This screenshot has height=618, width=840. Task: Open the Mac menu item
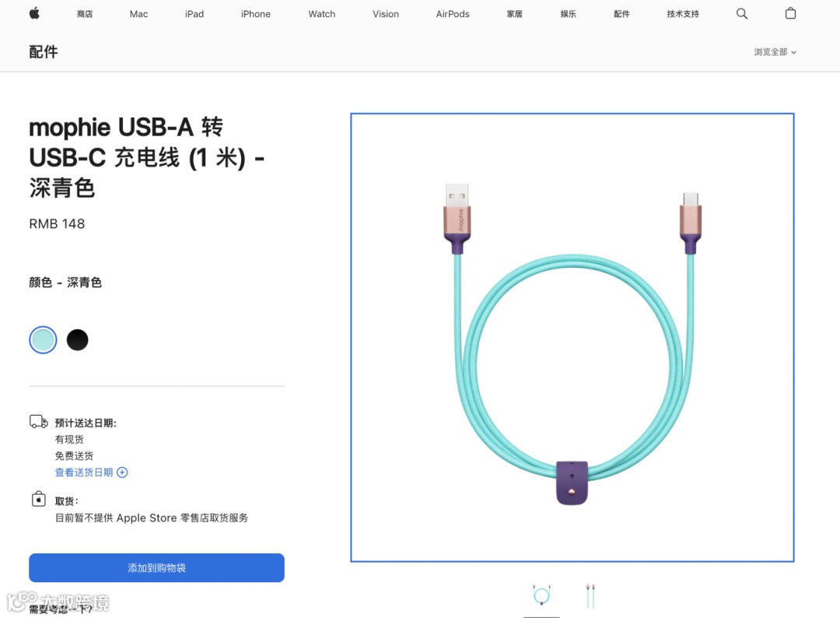(x=138, y=14)
